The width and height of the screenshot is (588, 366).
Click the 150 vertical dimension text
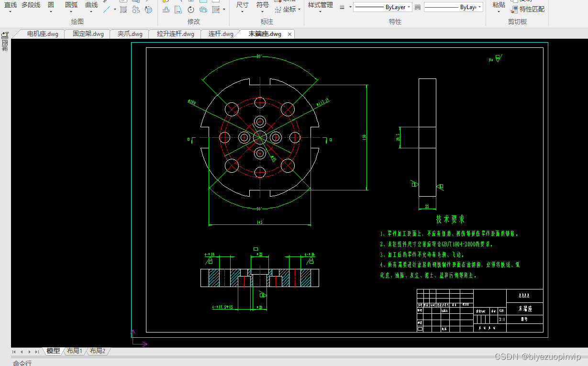pos(365,137)
